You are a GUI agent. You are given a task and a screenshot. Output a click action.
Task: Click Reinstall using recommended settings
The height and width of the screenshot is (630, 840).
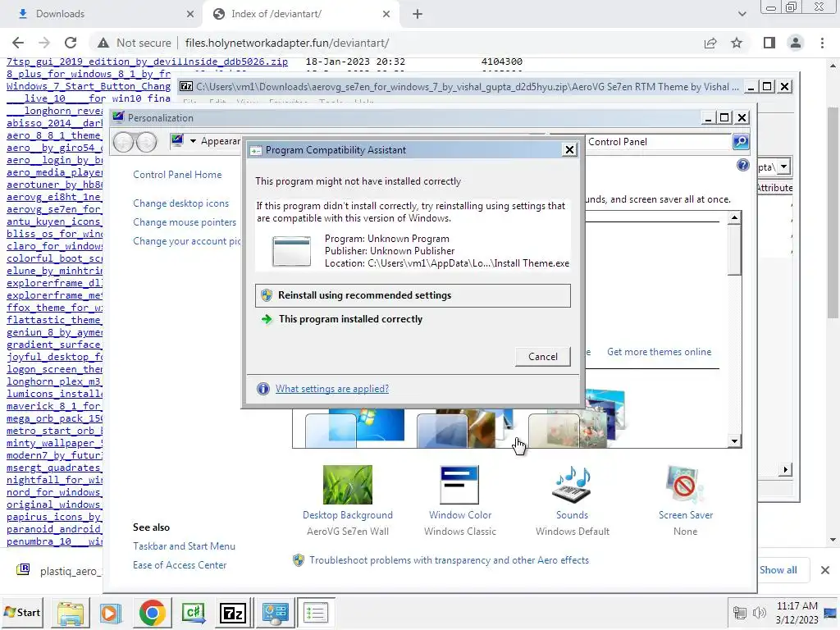(x=413, y=295)
